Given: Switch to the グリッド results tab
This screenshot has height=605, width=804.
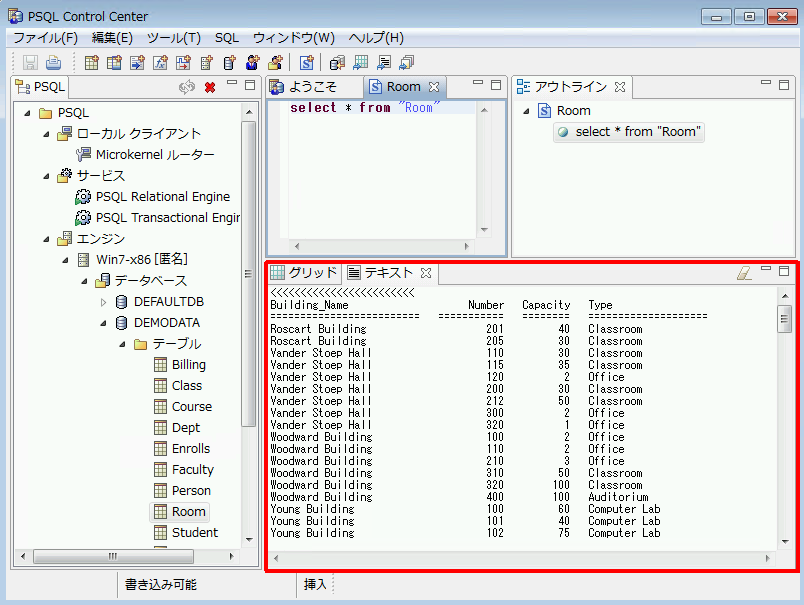Looking at the screenshot, I should click(x=304, y=272).
